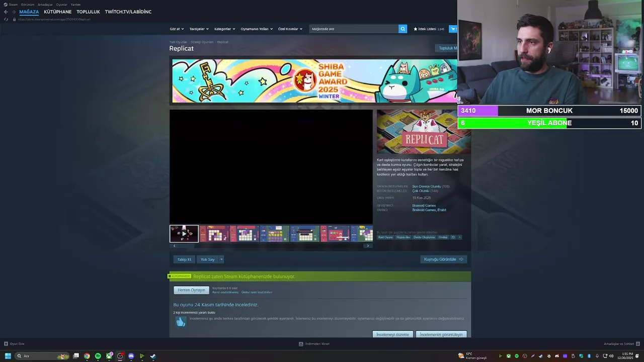Viewport: 644px width, 362px height.
Task: Open the Yardım menu
Action: point(75,5)
